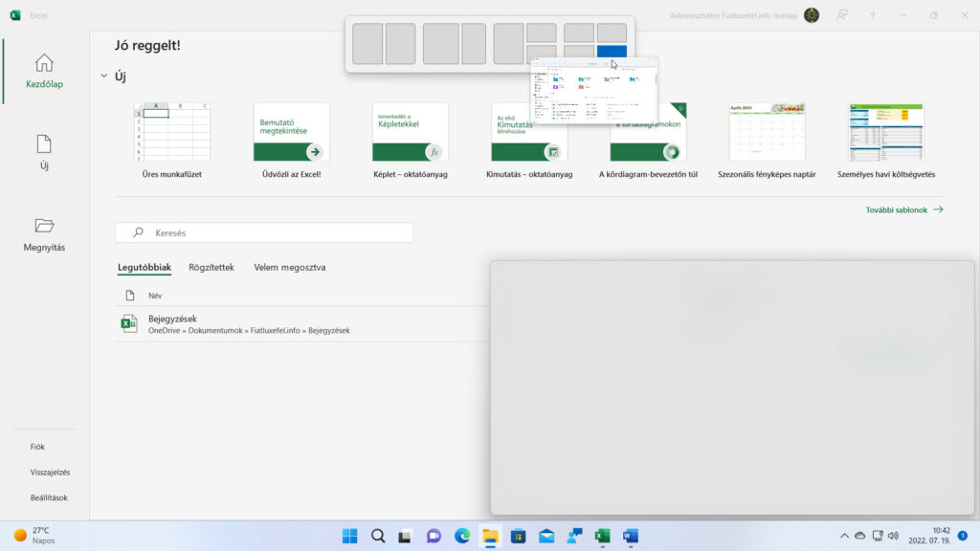Screen dimensions: 980x551
Task: Open Szezonális fényképes naptár template
Action: click(767, 142)
